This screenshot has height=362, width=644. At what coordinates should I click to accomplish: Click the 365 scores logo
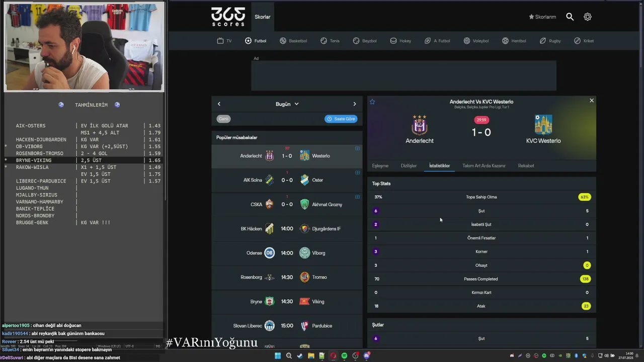coord(228,17)
